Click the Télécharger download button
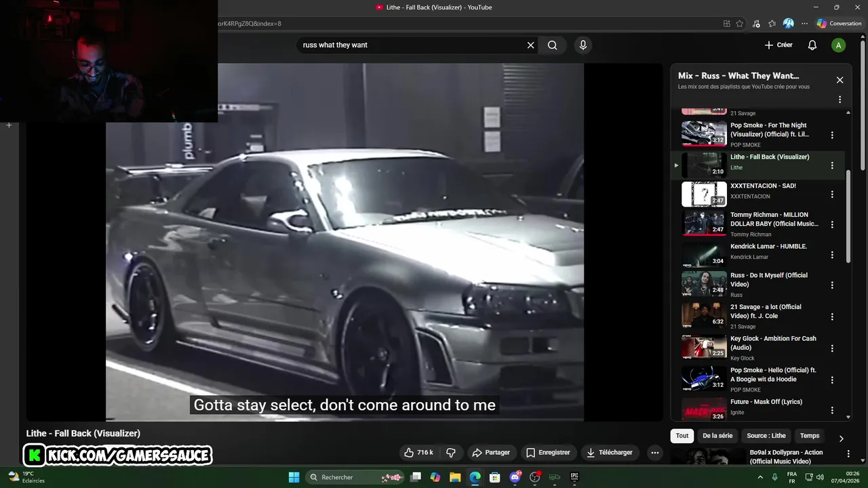 click(x=610, y=453)
